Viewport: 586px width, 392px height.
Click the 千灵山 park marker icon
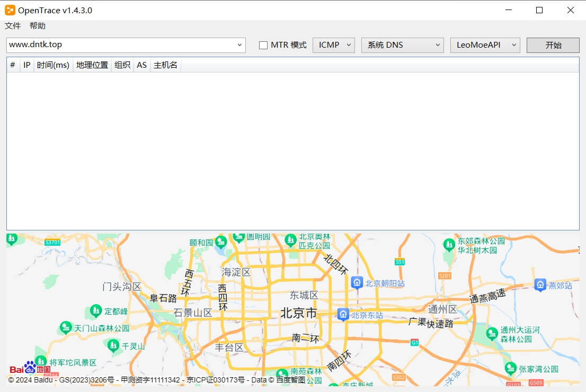(113, 346)
